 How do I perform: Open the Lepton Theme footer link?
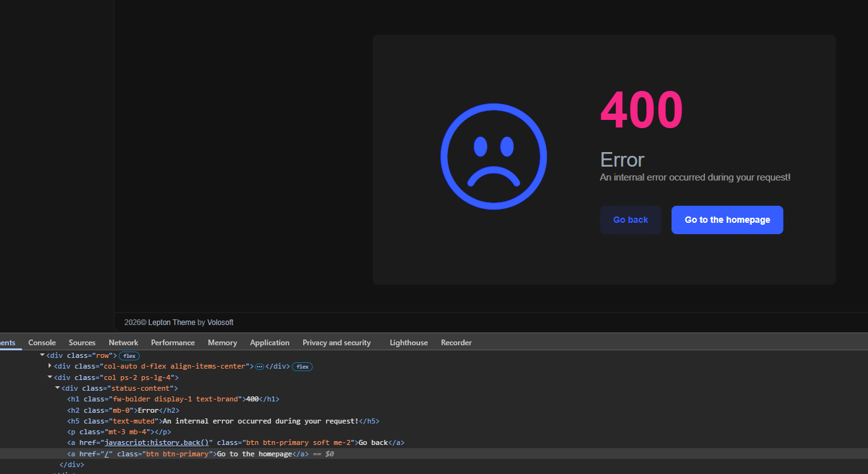(x=171, y=323)
